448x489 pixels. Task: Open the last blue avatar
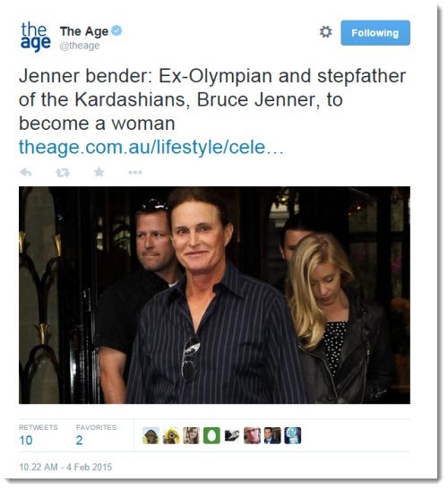tap(293, 435)
